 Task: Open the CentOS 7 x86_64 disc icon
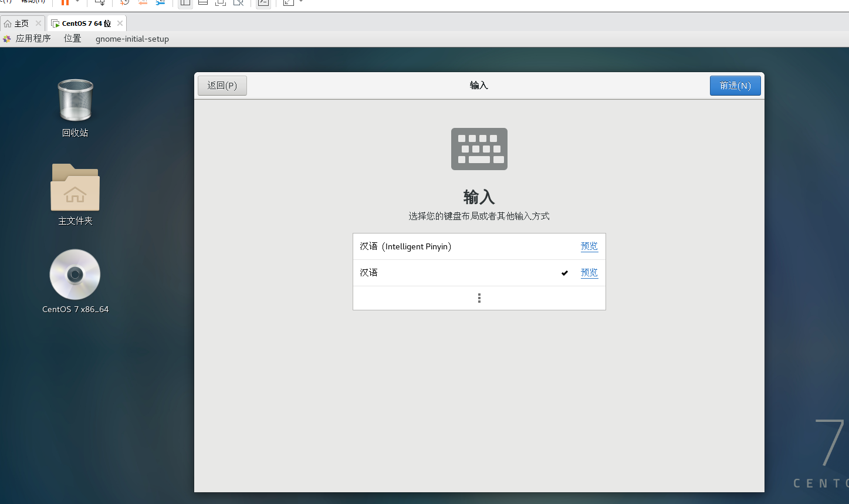pyautogui.click(x=75, y=275)
